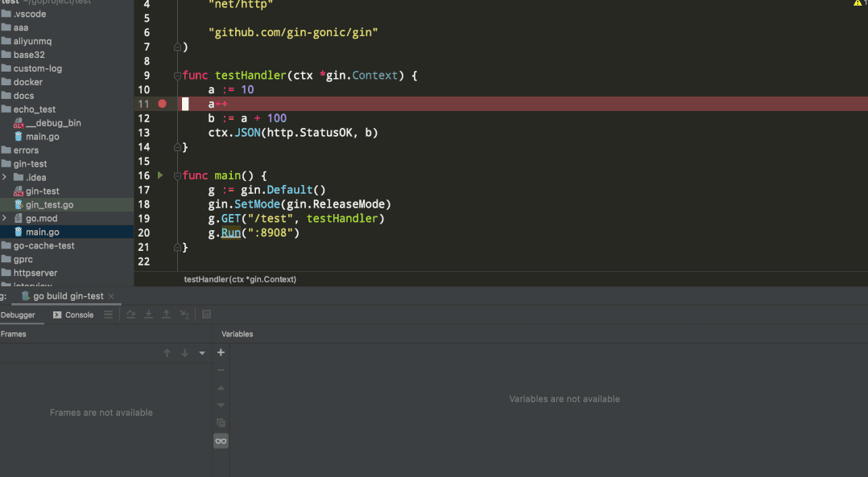Click the glasses watches view icon
This screenshot has height=477, width=868.
point(221,441)
